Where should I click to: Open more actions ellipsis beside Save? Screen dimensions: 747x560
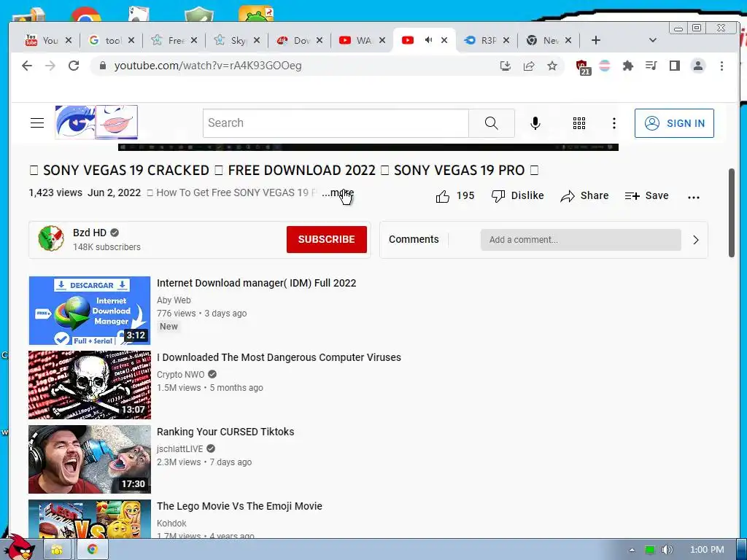click(694, 197)
